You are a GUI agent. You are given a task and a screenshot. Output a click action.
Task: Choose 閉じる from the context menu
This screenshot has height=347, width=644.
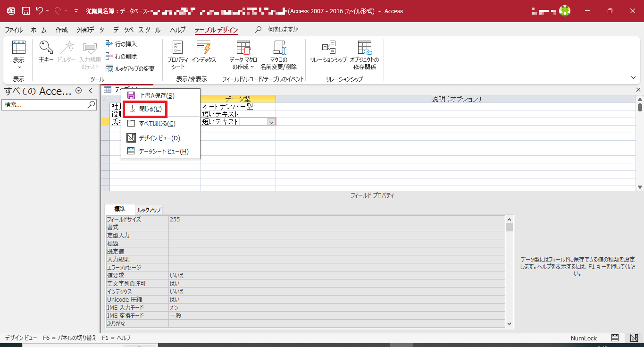coord(149,109)
